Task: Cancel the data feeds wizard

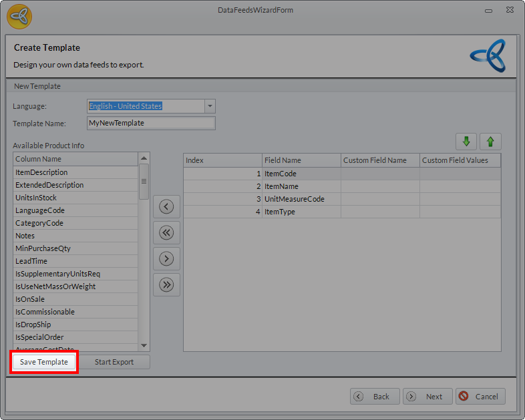Action: 480,396
